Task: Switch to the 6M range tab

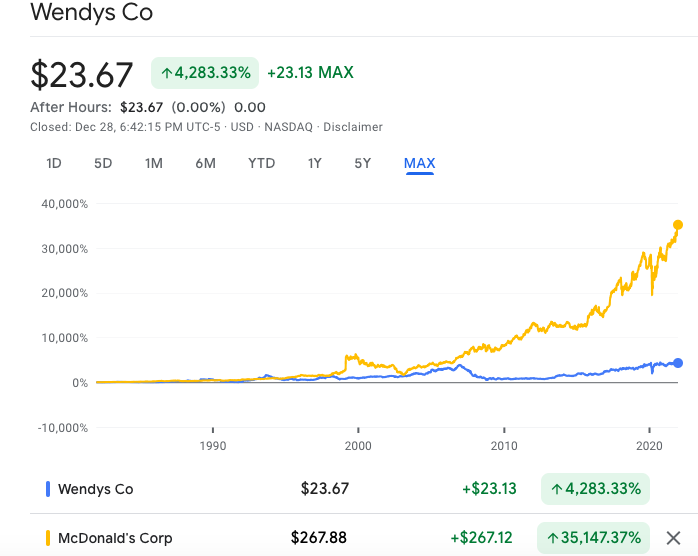Action: [205, 163]
